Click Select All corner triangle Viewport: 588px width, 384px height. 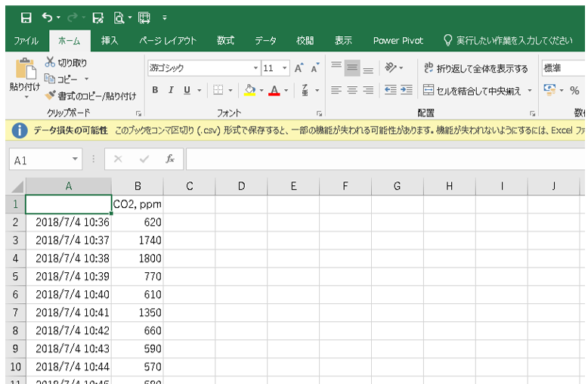pyautogui.click(x=16, y=186)
